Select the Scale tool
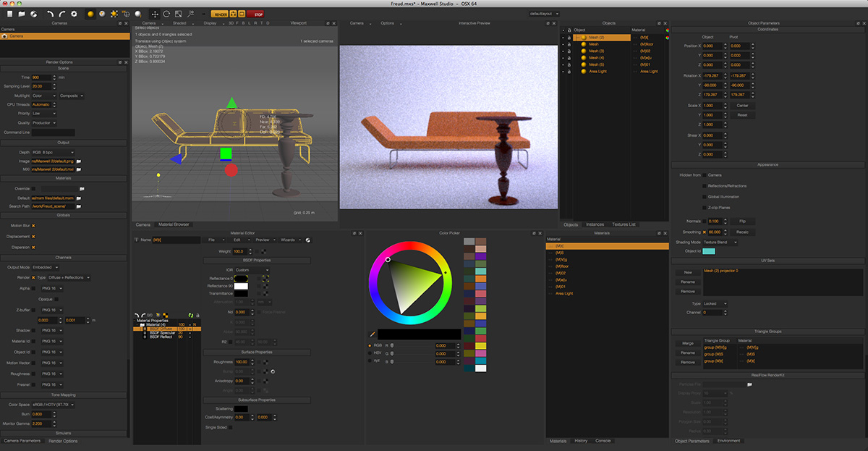The width and height of the screenshot is (868, 451). pos(179,14)
